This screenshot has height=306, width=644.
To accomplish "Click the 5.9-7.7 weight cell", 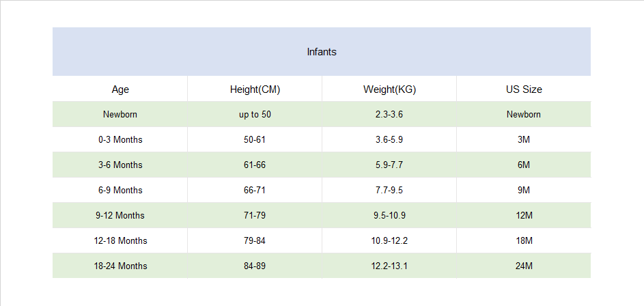I will (x=389, y=165).
